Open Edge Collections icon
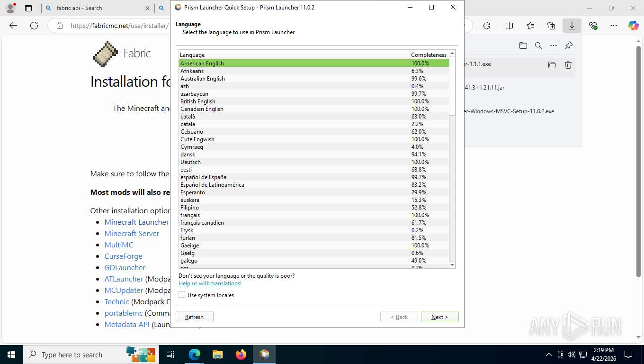The image size is (644, 364). (551, 26)
